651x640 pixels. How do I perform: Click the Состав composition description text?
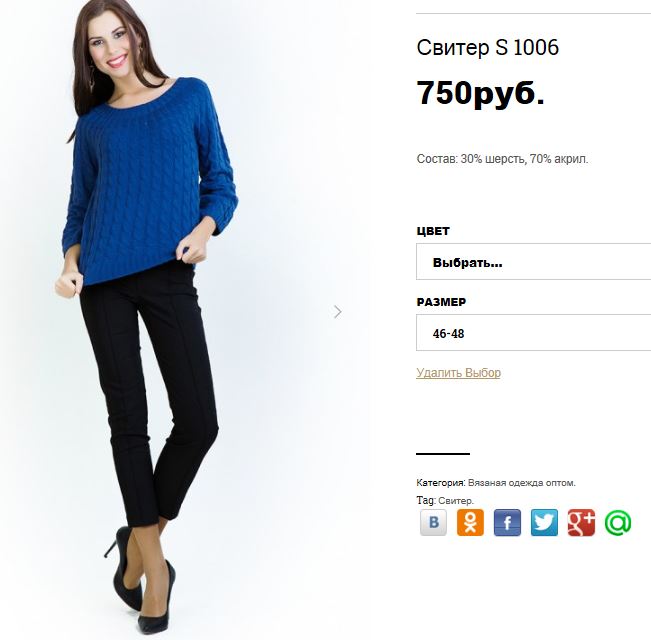pos(502,159)
